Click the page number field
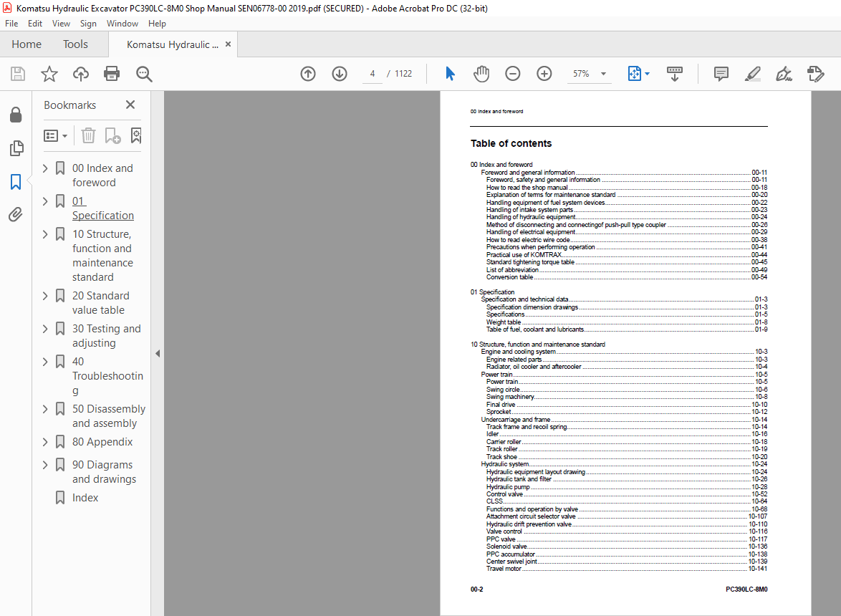Image resolution: width=841 pixels, height=616 pixels. click(x=373, y=74)
